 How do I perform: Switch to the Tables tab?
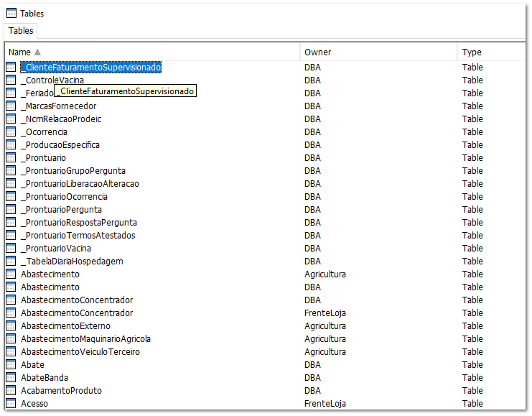click(21, 31)
